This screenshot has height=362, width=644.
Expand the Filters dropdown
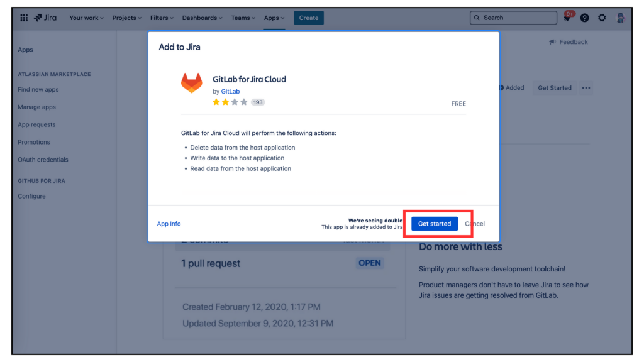click(162, 18)
